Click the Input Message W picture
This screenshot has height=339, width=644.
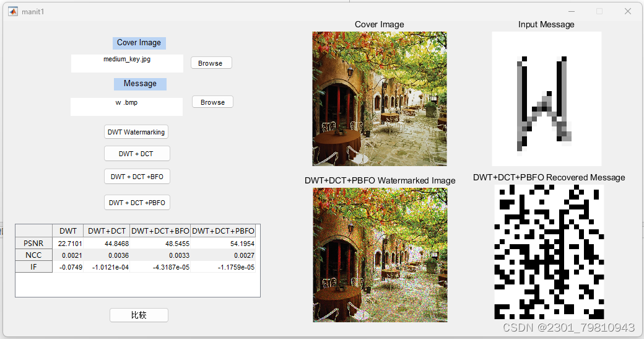click(547, 99)
